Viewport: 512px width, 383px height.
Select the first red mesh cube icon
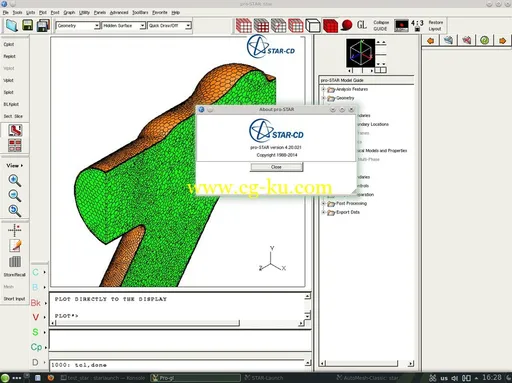[x=244, y=25]
